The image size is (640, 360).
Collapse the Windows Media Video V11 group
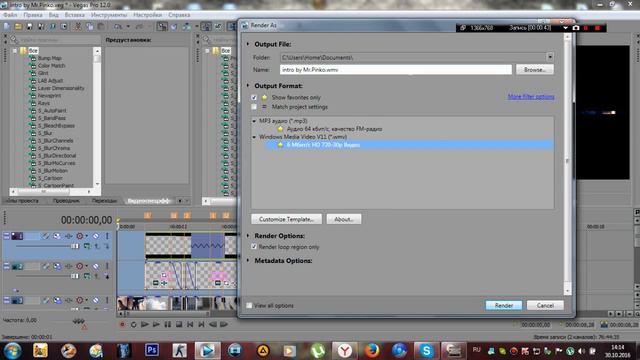click(254, 137)
